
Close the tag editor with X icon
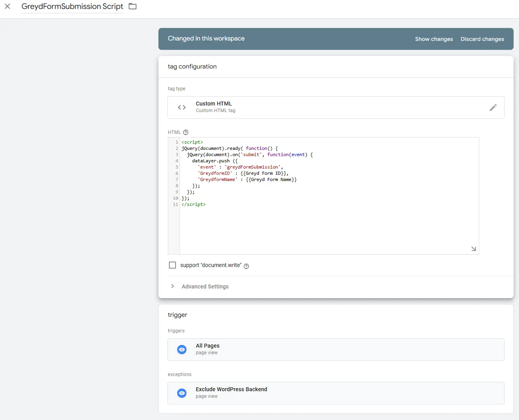[7, 6]
